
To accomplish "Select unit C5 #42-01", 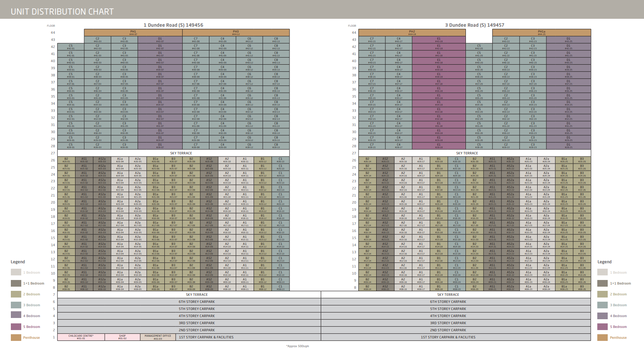I will [x=70, y=47].
